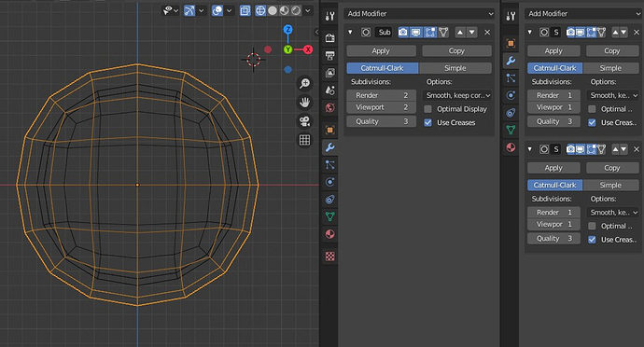This screenshot has width=644, height=347.
Task: Open Active Tool tab in left properties panel
Action: tap(329, 16)
